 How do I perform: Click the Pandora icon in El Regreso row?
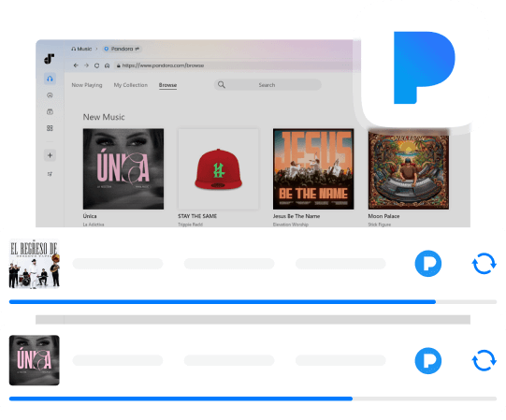pos(428,264)
